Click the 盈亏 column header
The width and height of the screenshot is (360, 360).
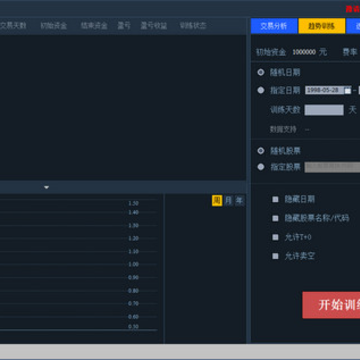pyautogui.click(x=124, y=26)
